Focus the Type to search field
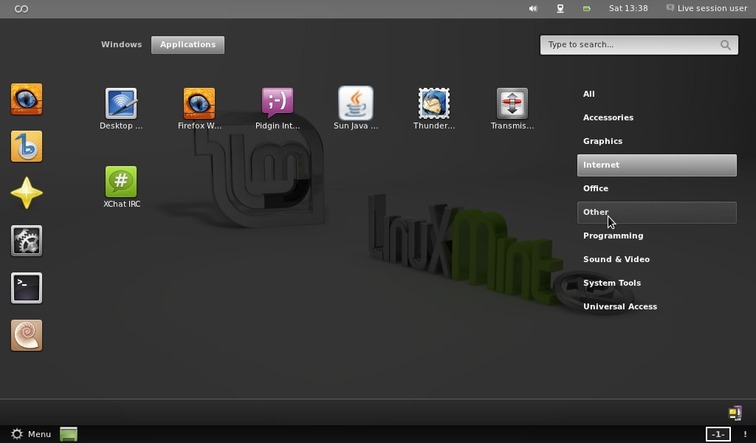This screenshot has width=756, height=443. click(639, 45)
